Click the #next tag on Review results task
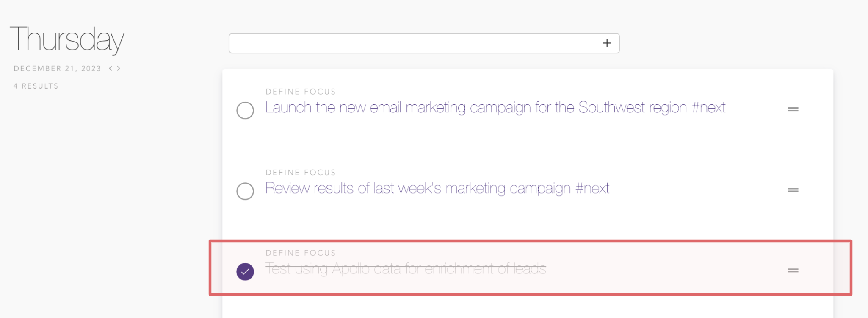Viewport: 868px width, 318px height. coord(592,188)
